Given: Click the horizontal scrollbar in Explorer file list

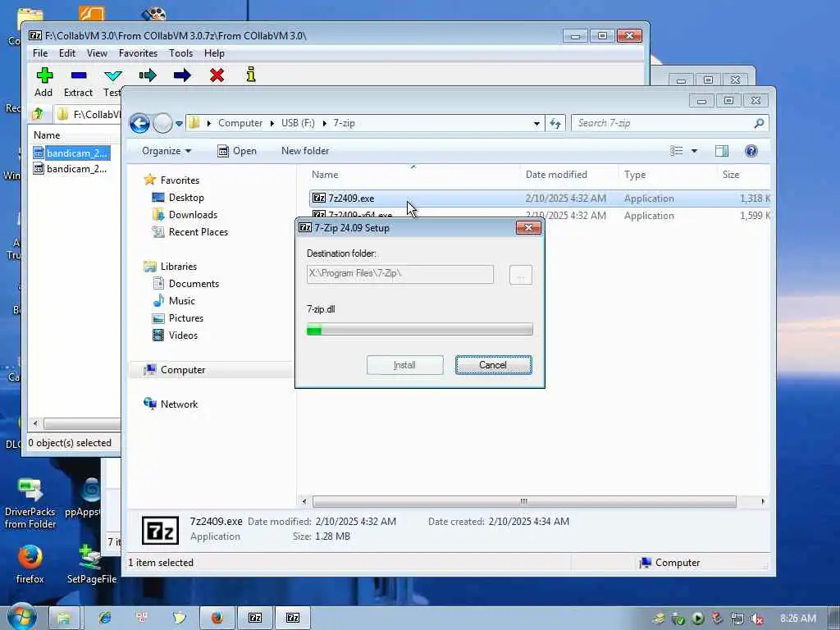Looking at the screenshot, I should [524, 501].
